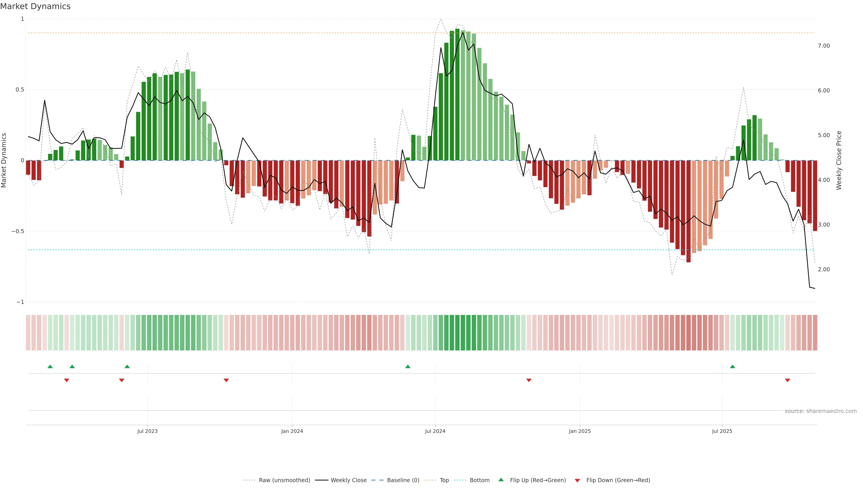This screenshot has width=868, height=488.
Task: Toggle Flip Down (Green→Red) legend entry
Action: [x=618, y=480]
